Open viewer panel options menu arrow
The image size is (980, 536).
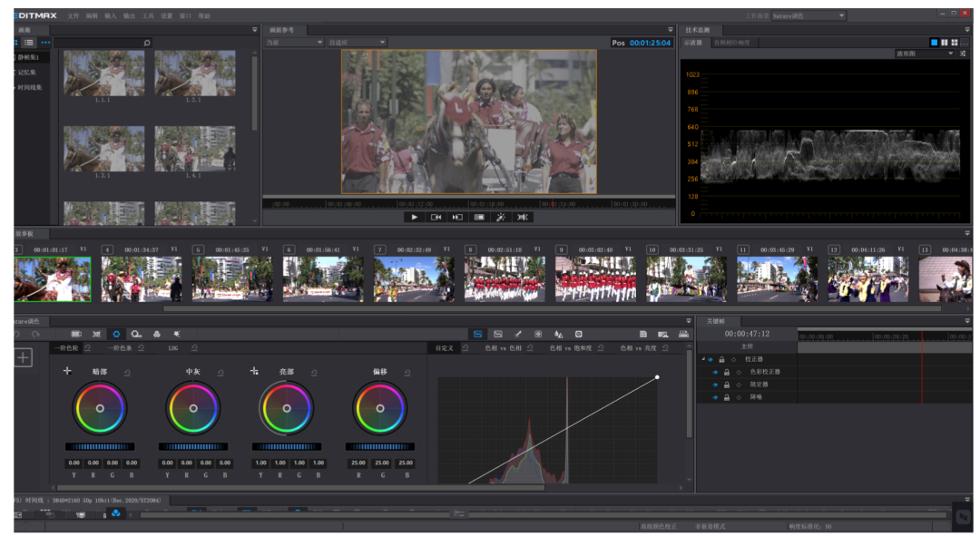coord(670,29)
